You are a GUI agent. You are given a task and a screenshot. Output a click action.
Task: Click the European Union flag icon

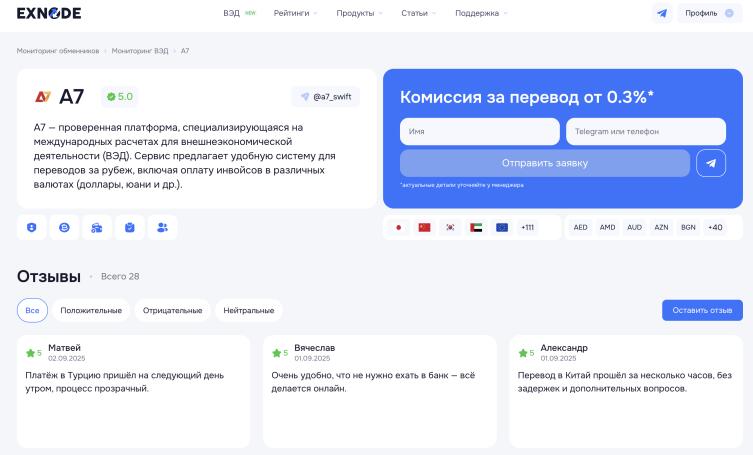point(502,227)
